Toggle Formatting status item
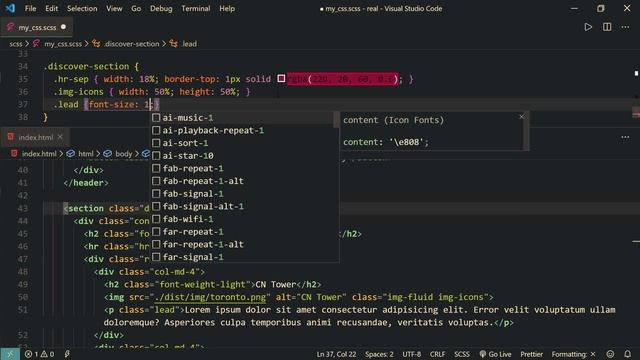This screenshot has width=640, height=360. pos(573,354)
